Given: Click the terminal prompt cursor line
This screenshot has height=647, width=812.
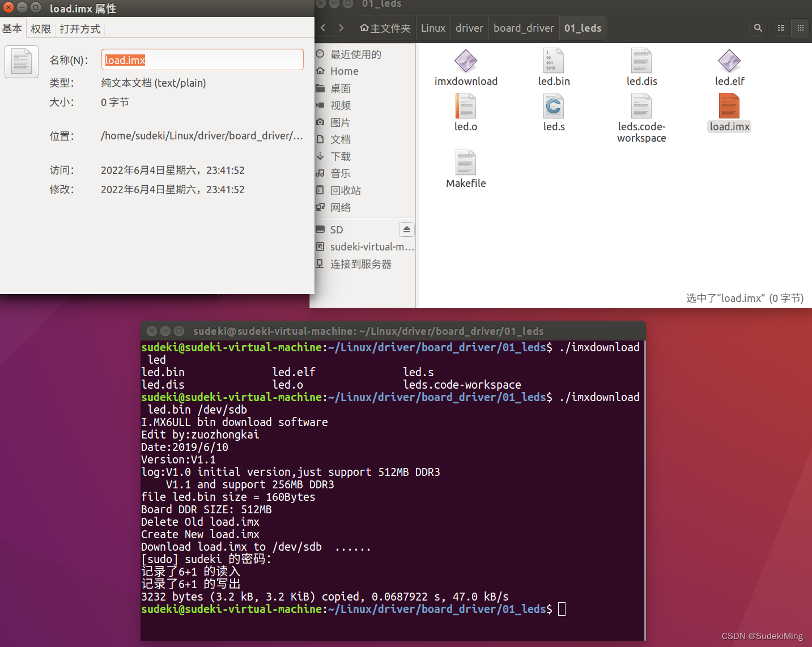Looking at the screenshot, I should [x=353, y=609].
